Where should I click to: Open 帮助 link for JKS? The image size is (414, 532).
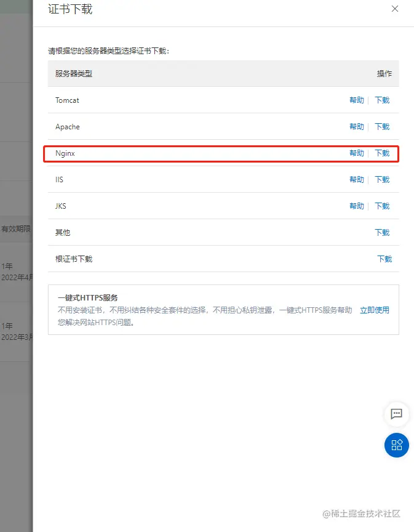357,206
